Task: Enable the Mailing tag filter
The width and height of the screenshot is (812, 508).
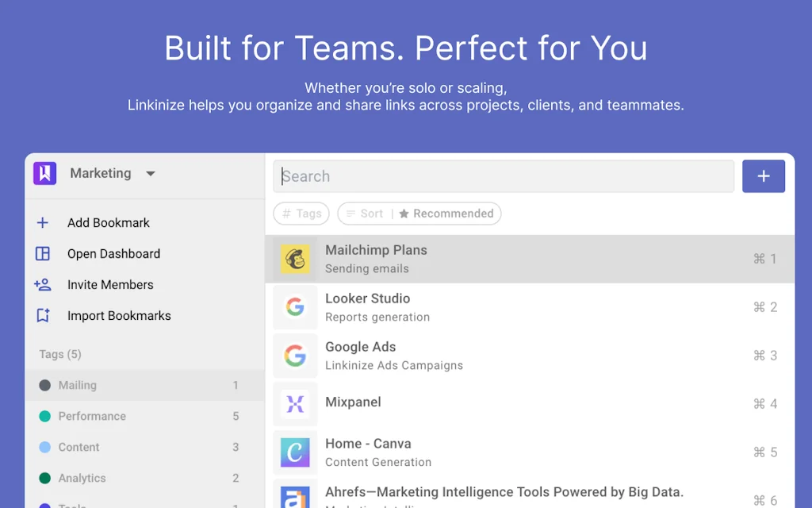Action: pyautogui.click(x=79, y=385)
